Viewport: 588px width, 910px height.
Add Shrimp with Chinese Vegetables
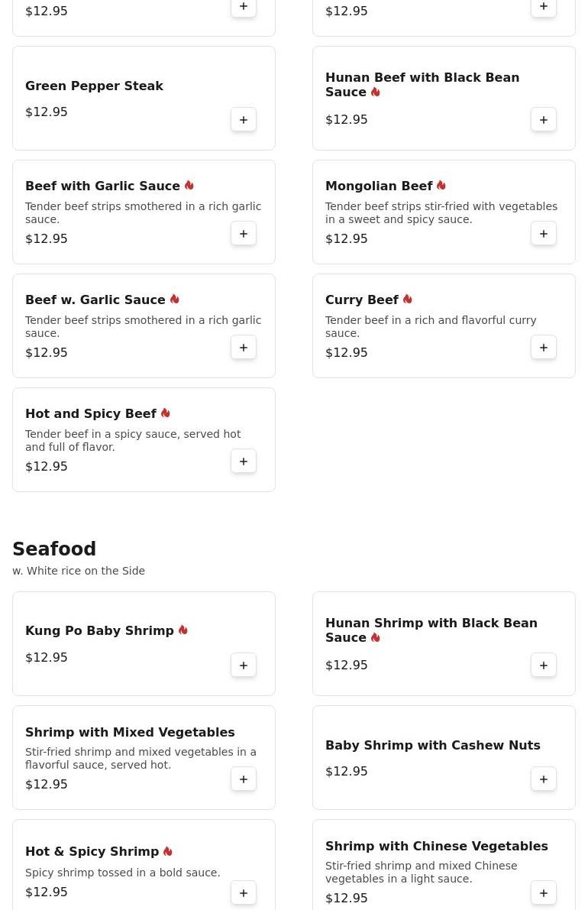click(544, 893)
